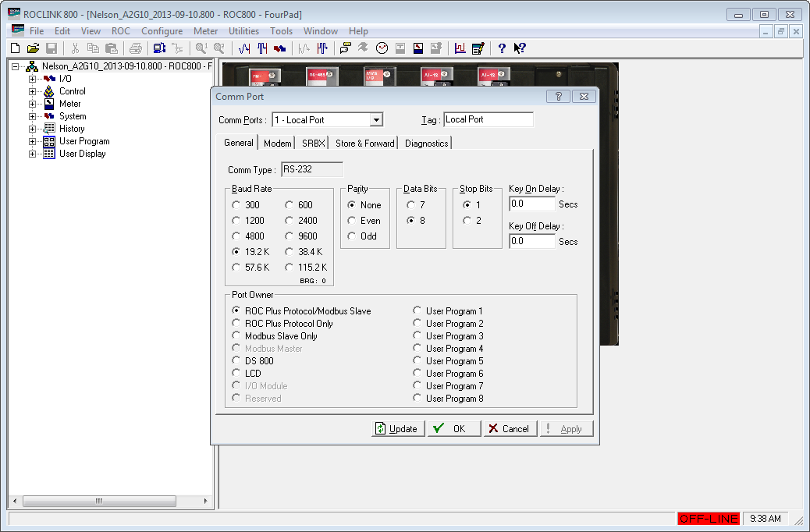Click the red-blue arrows toolbar icon
Image resolution: width=810 pixels, height=532 pixels.
point(280,48)
